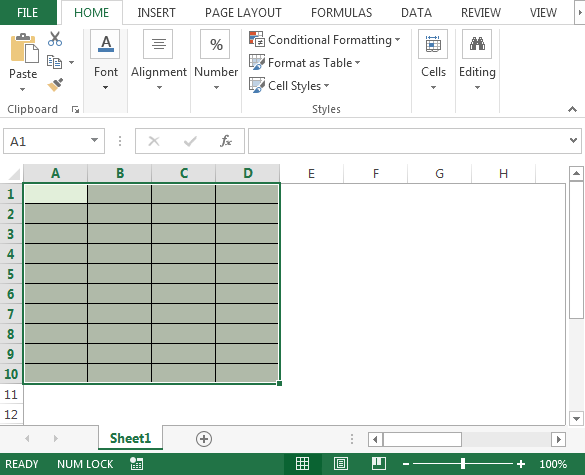Click the Cancel X in formula bar
Screen dimensions: 585x475
pyautogui.click(x=154, y=141)
